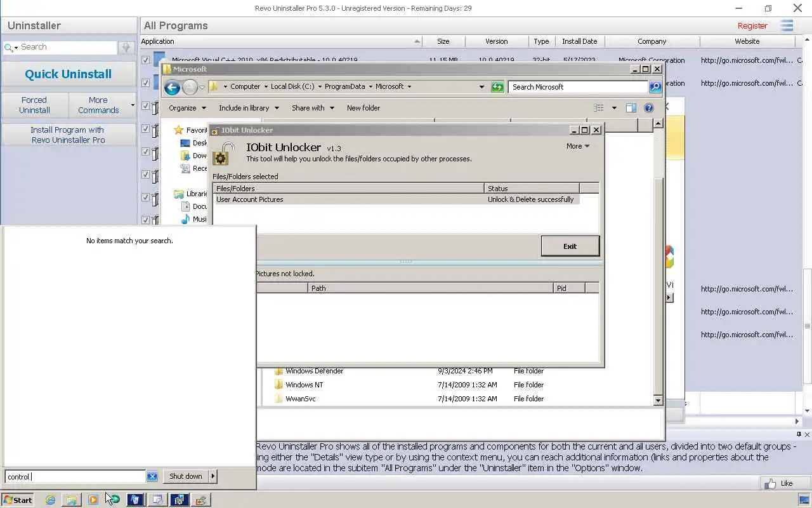Select Music library in Explorer tree
Screen dimensions: 812x508
193,219
